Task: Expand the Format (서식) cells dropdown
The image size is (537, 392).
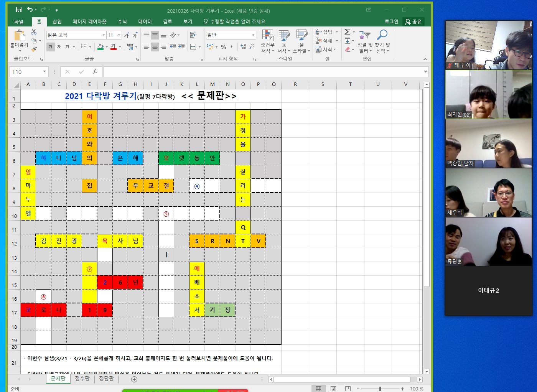Action: pos(334,49)
